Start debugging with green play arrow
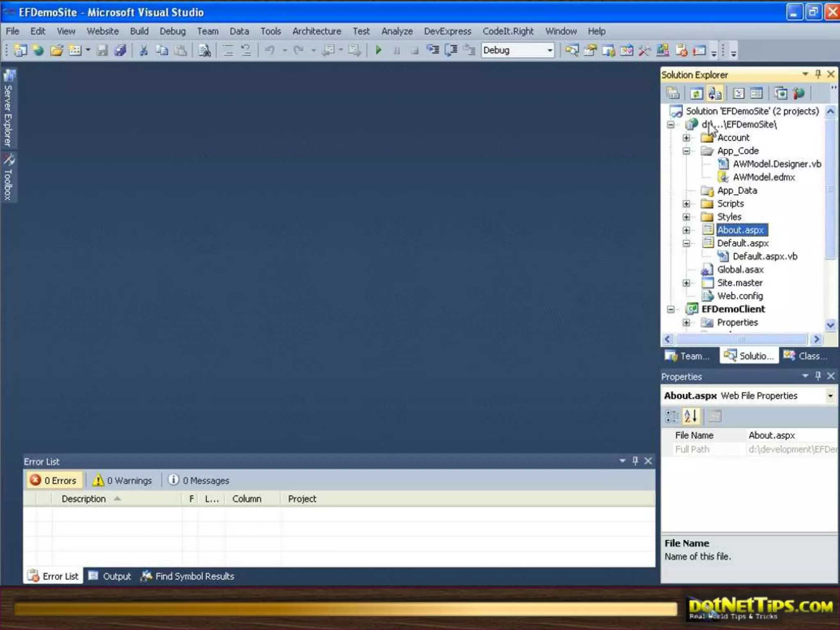This screenshot has height=630, width=840. [378, 50]
